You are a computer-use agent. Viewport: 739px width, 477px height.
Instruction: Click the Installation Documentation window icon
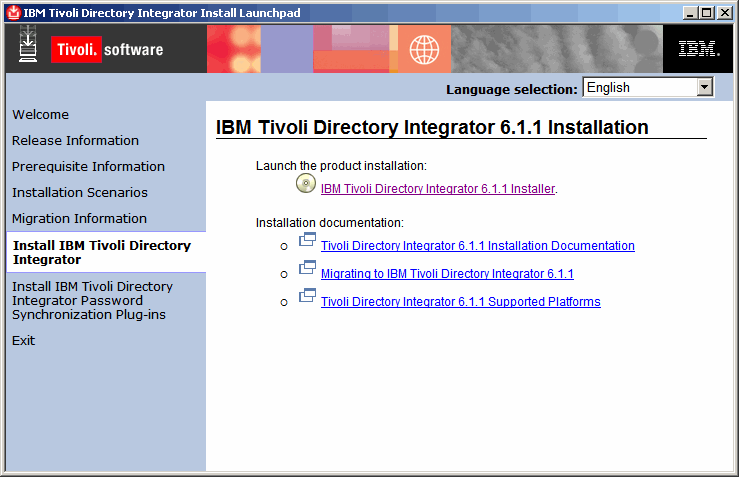307,241
